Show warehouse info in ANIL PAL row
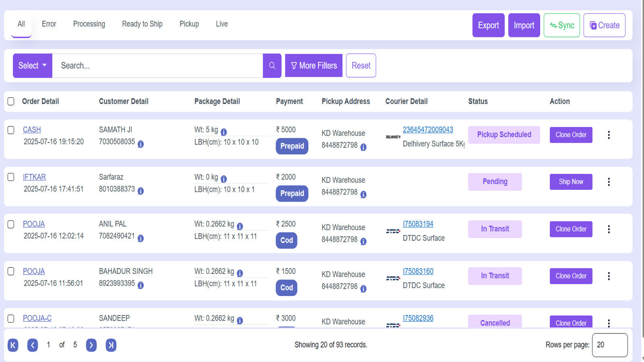 point(363,241)
